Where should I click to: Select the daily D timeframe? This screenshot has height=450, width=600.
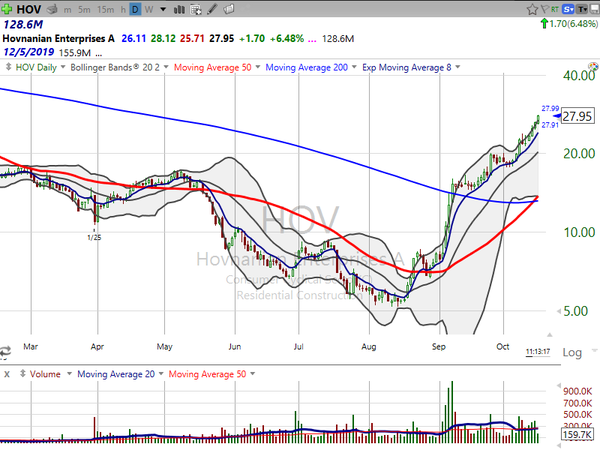(135, 9)
